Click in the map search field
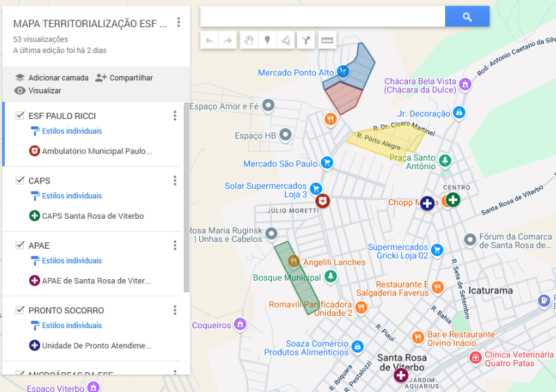556x392 pixels. (323, 17)
